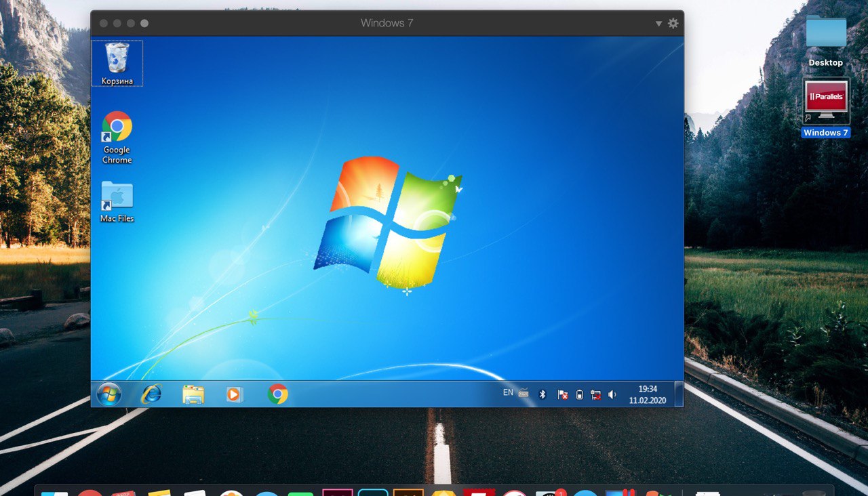
Task: Open the Bluetooth tray icon
Action: click(542, 394)
